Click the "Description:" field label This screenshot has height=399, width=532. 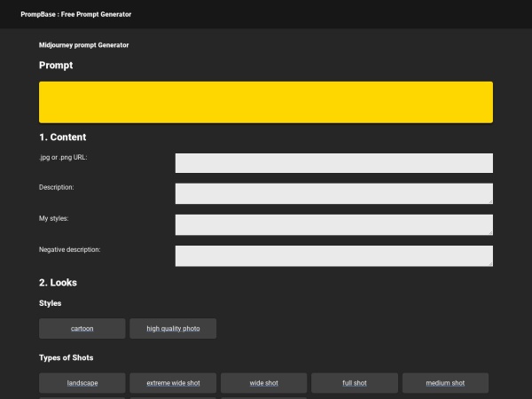pyautogui.click(x=57, y=187)
